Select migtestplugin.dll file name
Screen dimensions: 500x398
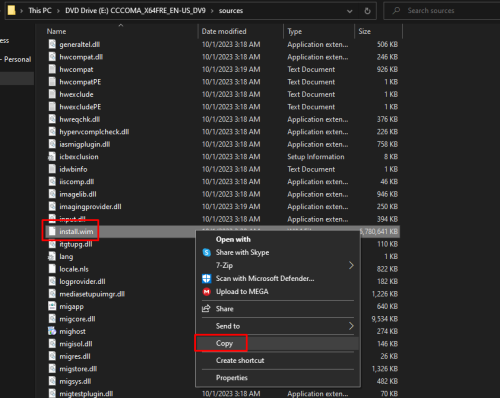(x=86, y=394)
